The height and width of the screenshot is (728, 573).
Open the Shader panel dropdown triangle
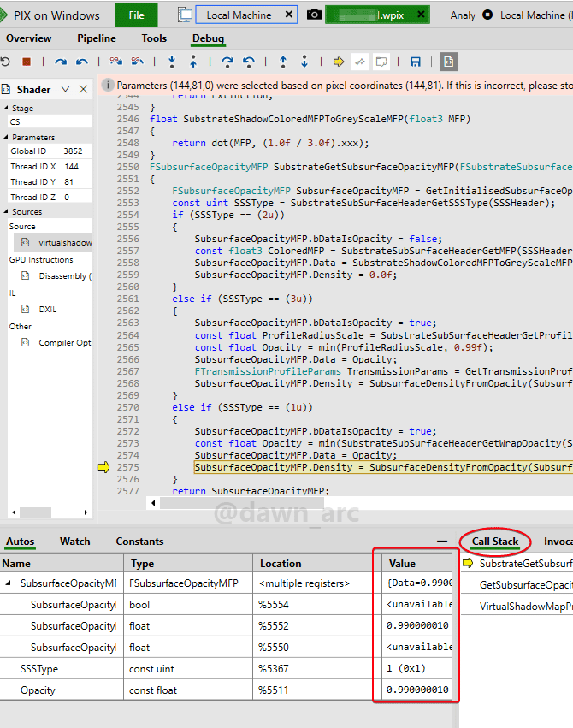click(65, 89)
